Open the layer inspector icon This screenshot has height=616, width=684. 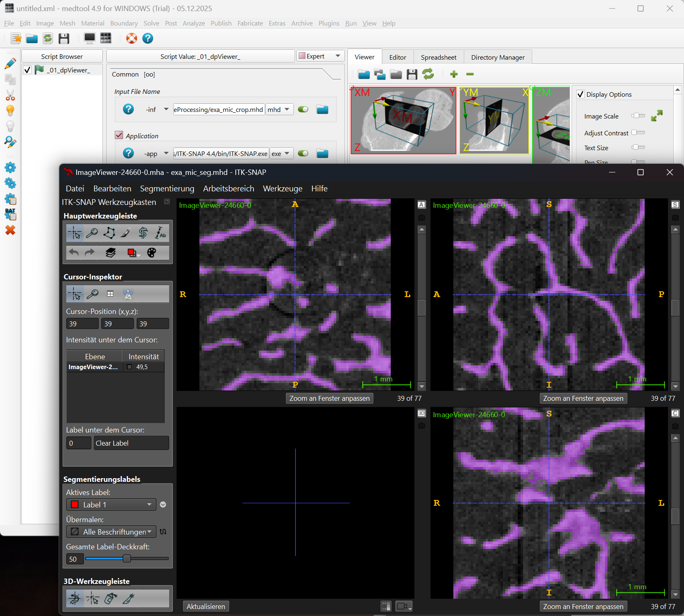click(x=110, y=253)
